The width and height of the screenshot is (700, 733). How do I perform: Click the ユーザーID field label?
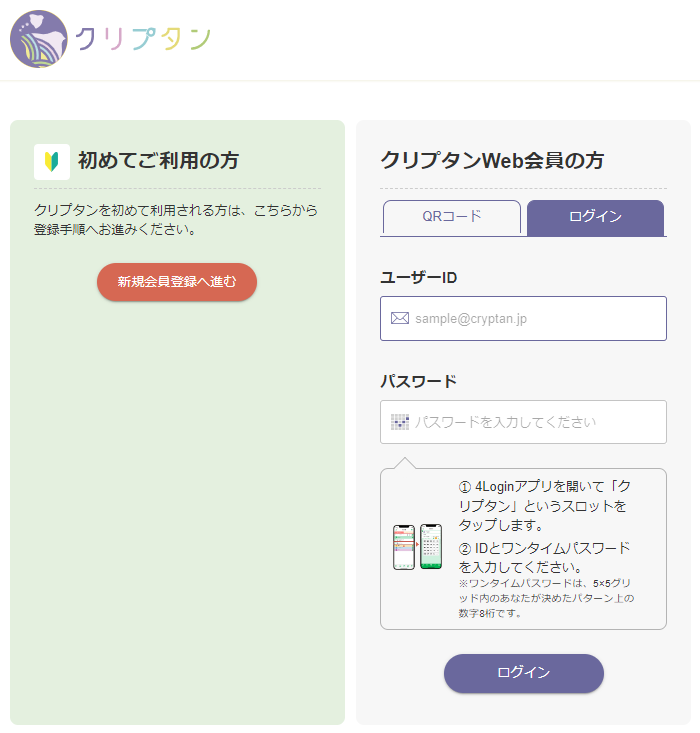tap(418, 277)
